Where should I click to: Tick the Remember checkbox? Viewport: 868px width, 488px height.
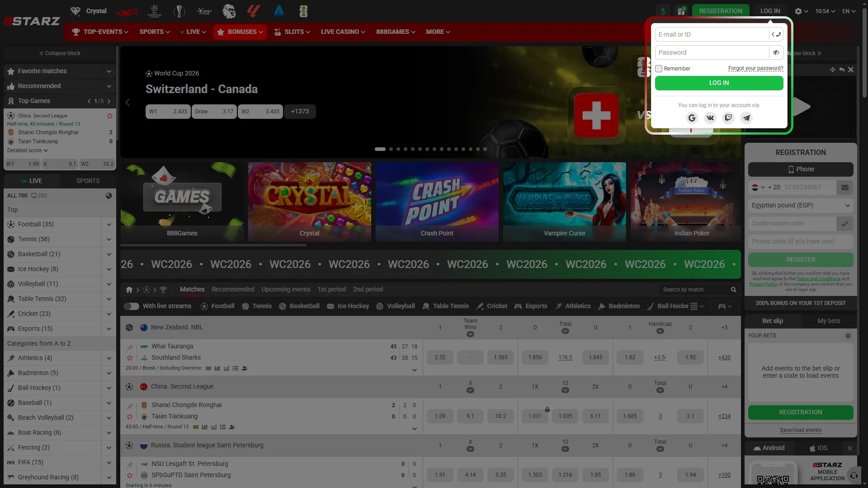(659, 69)
